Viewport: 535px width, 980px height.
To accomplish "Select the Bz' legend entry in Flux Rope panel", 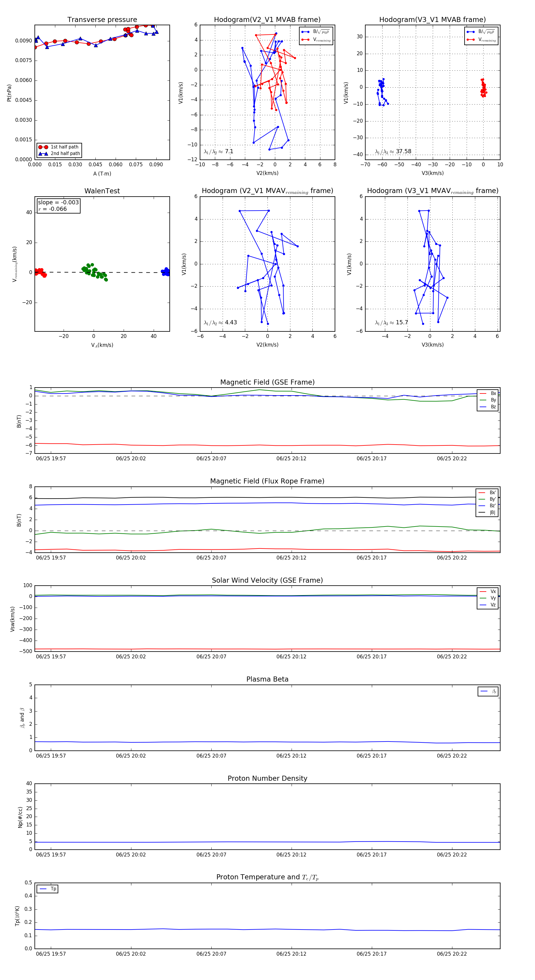I will pos(487,506).
